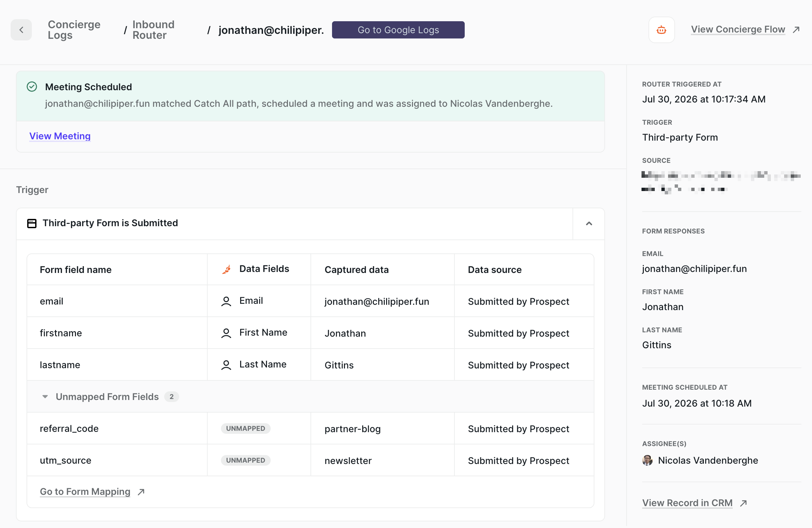Open the Concierge Logs breadcrumb

[74, 30]
